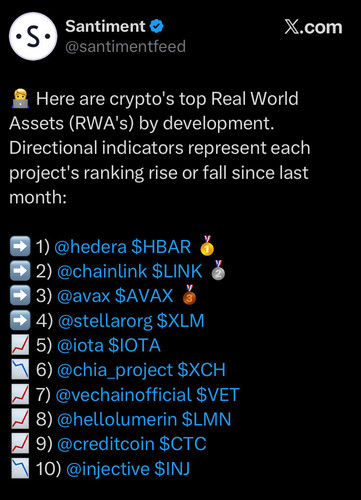Click the @injective mention link
Viewport: 361px width, 500px height.
(108, 469)
